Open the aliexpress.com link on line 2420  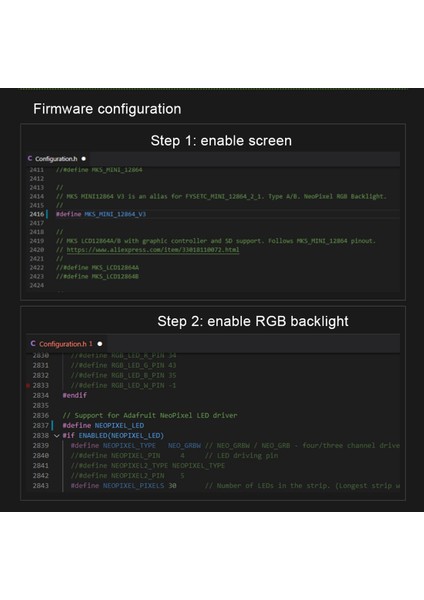coord(153,250)
